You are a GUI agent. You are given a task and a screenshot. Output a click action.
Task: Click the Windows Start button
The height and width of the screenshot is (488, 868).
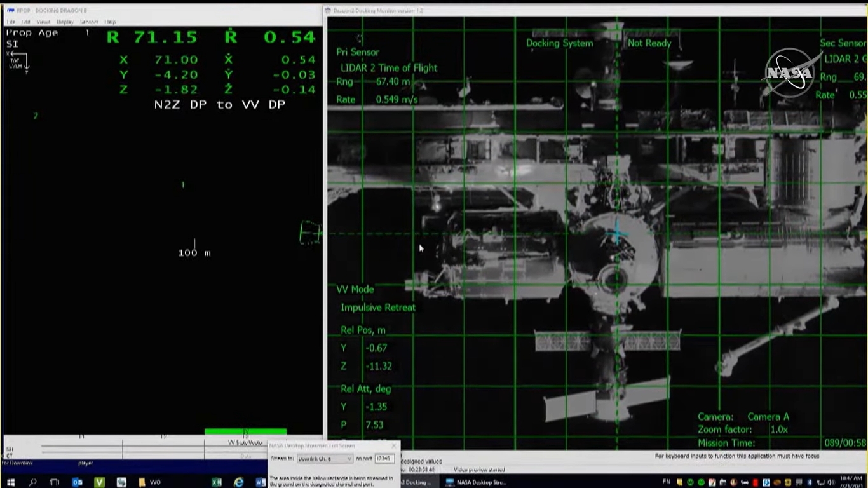point(11,482)
